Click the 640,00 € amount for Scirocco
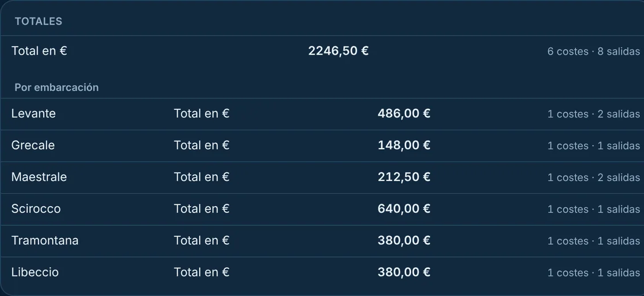 click(404, 208)
